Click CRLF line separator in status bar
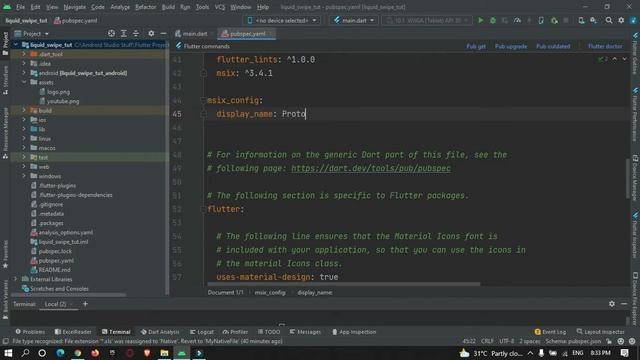This screenshot has width=640, height=360. 487,341
